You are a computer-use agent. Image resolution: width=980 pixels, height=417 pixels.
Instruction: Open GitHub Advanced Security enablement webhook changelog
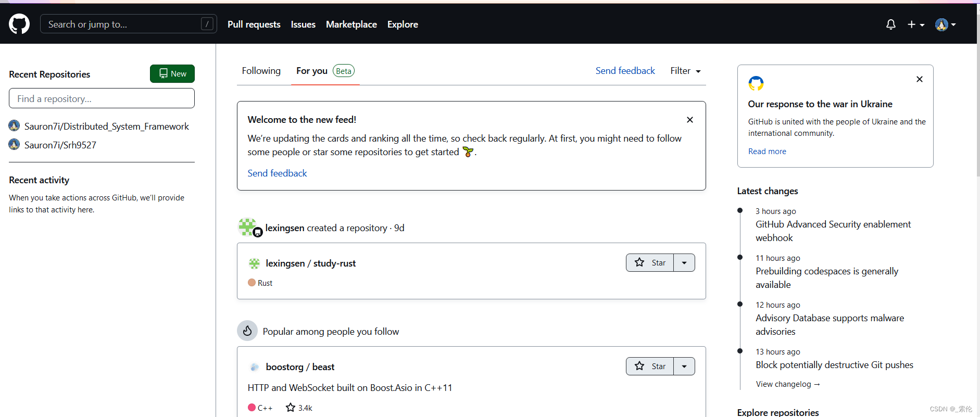tap(833, 231)
